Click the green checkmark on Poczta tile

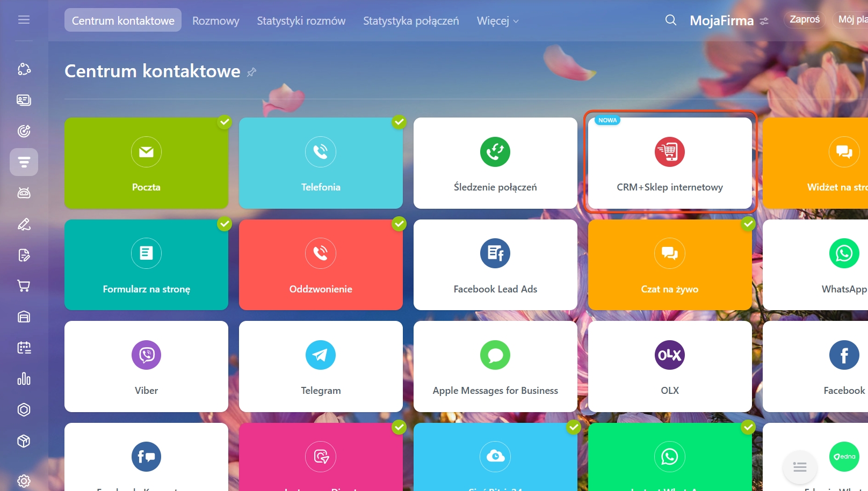click(225, 122)
